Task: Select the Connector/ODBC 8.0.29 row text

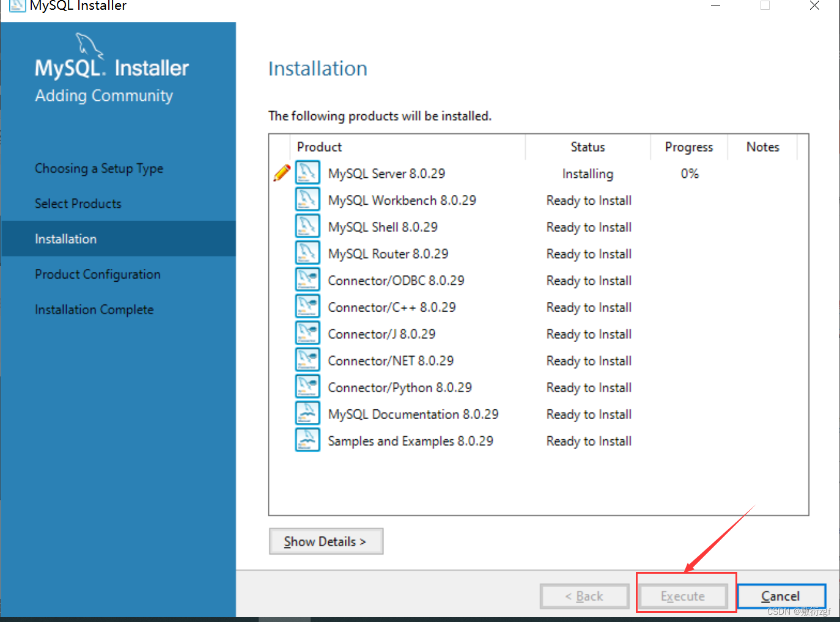Action: [x=396, y=280]
